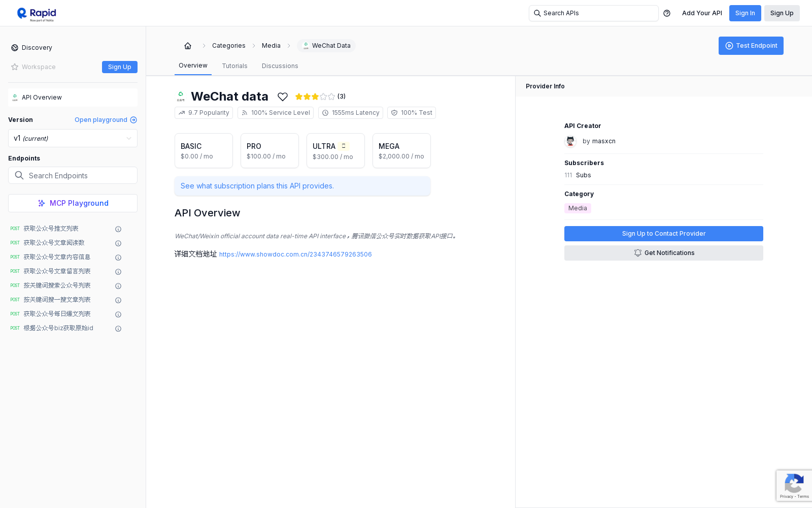The width and height of the screenshot is (812, 508).
Task: Click the Media category tag
Action: 578,208
